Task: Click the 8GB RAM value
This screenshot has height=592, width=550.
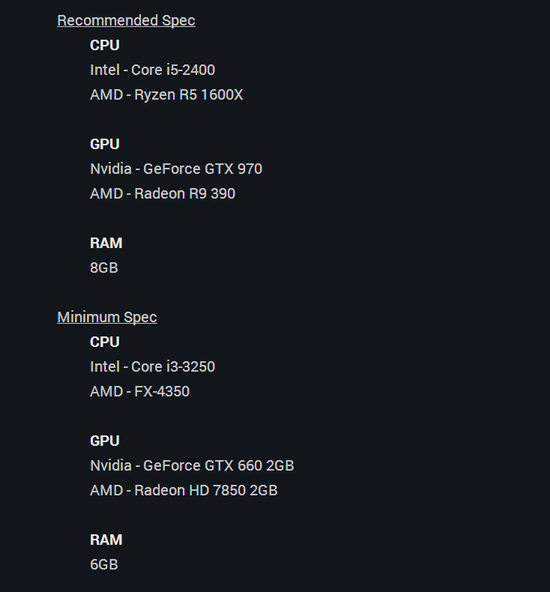Action: tap(104, 268)
